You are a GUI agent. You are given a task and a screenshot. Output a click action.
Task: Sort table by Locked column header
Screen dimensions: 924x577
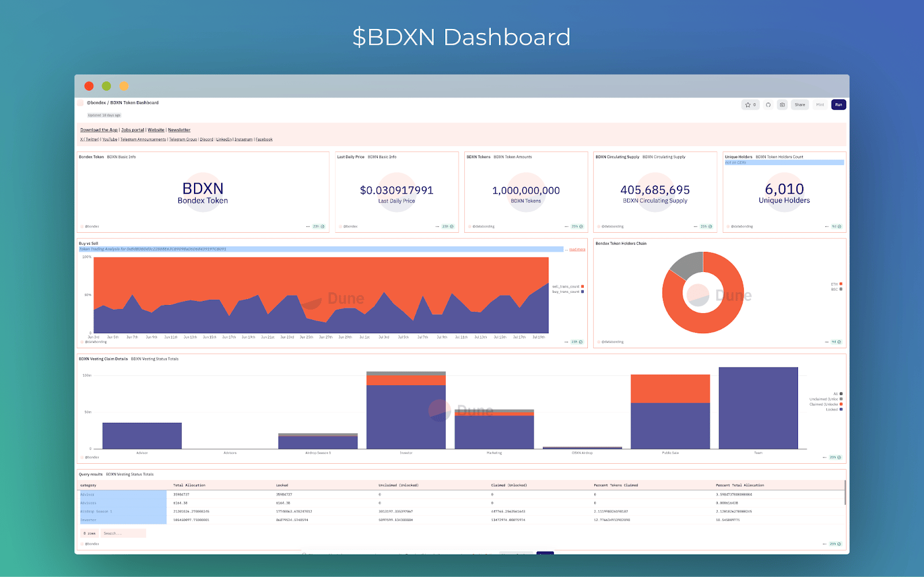coord(282,485)
